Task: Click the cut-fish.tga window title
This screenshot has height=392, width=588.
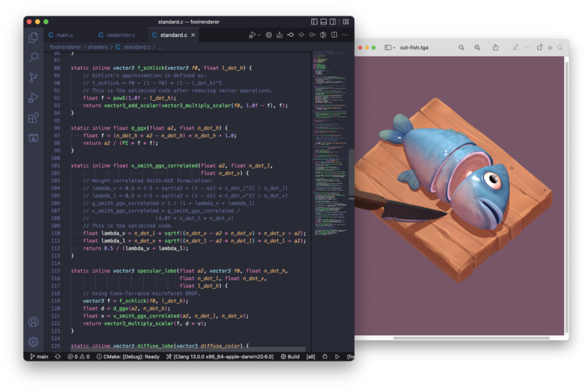Action: [414, 48]
